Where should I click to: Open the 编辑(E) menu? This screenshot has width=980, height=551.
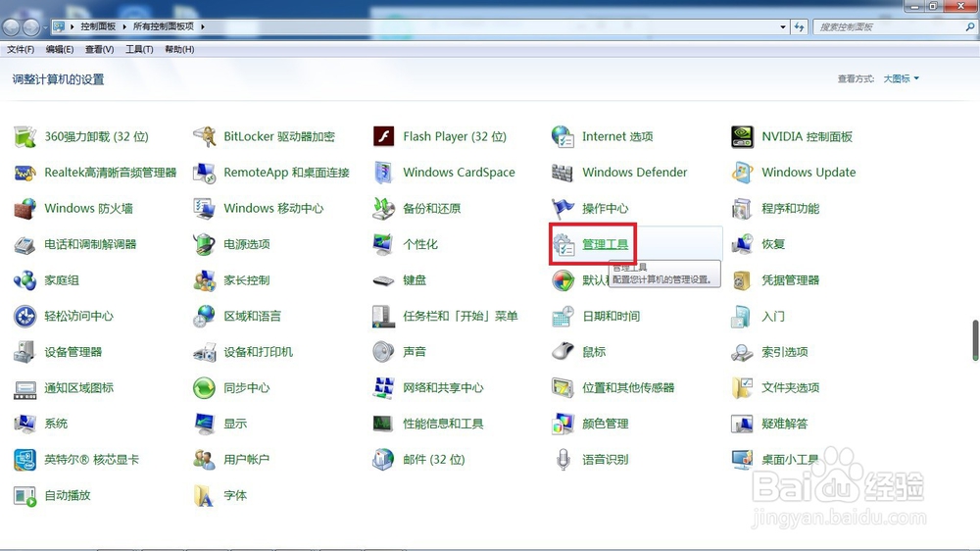pos(60,49)
